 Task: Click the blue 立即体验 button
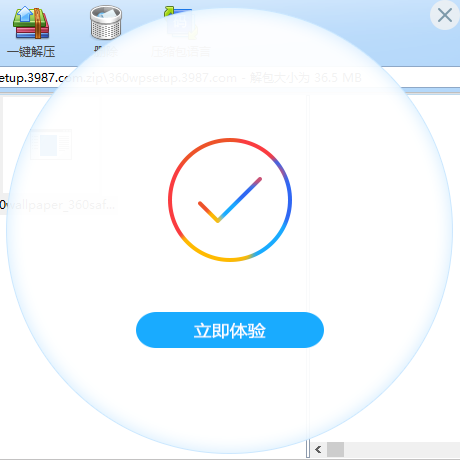(230, 330)
